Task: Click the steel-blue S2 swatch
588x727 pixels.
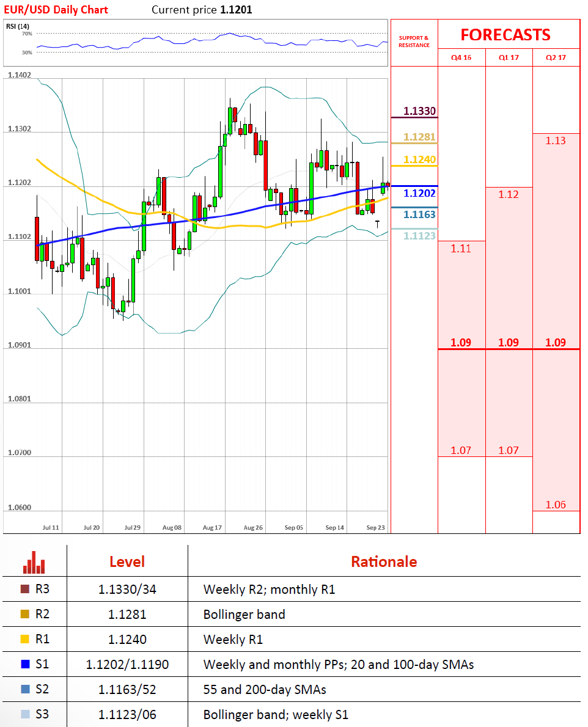Action: click(25, 689)
